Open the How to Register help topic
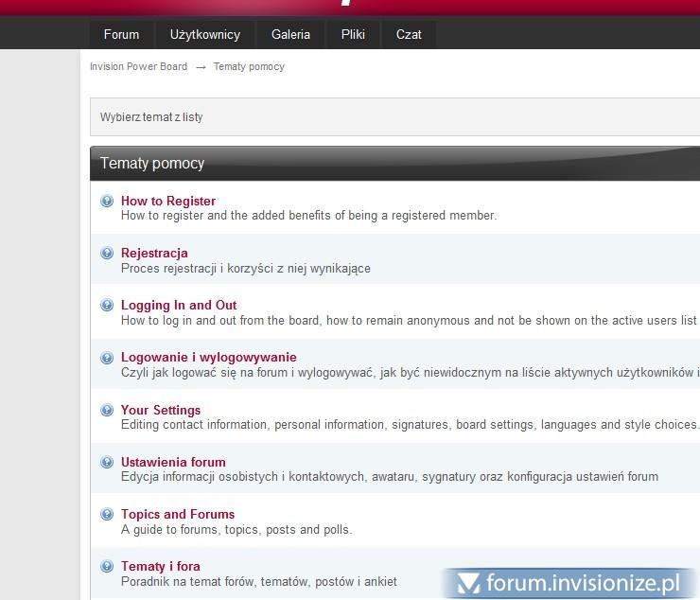The image size is (700, 600). point(168,201)
